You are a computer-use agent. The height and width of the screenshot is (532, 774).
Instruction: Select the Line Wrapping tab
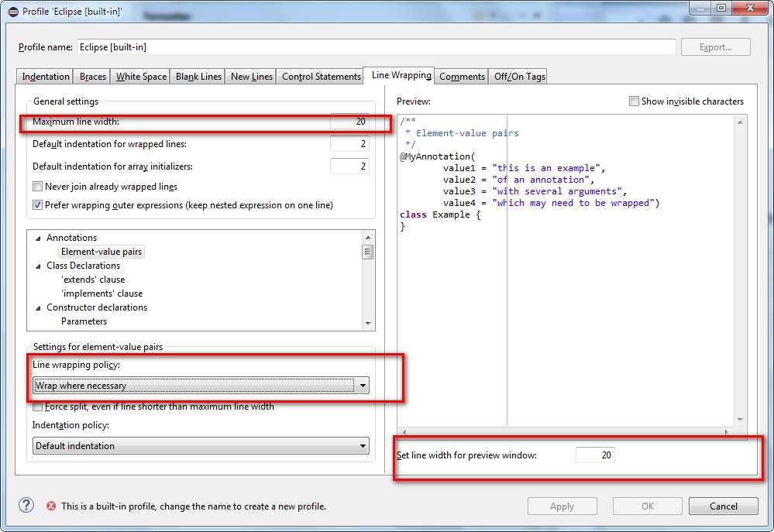point(401,75)
